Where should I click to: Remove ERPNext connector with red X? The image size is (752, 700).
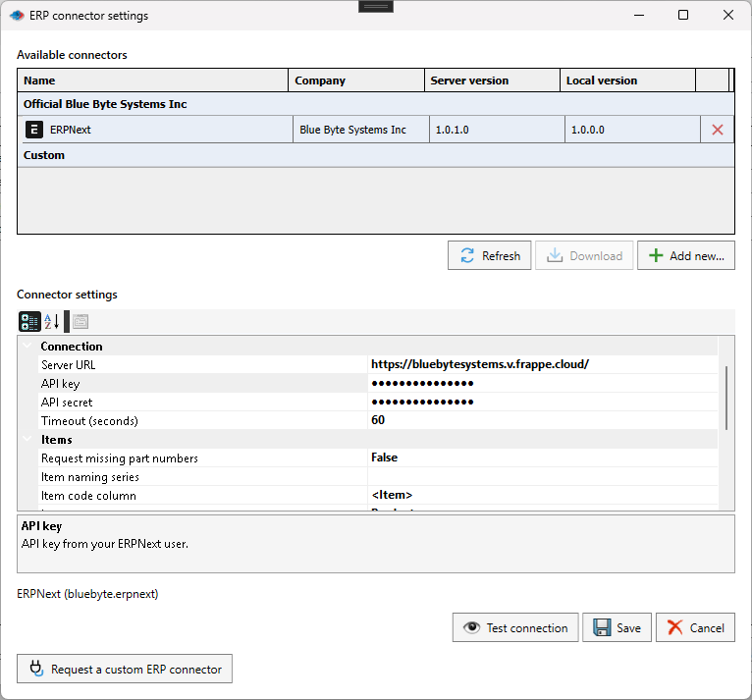tap(717, 130)
